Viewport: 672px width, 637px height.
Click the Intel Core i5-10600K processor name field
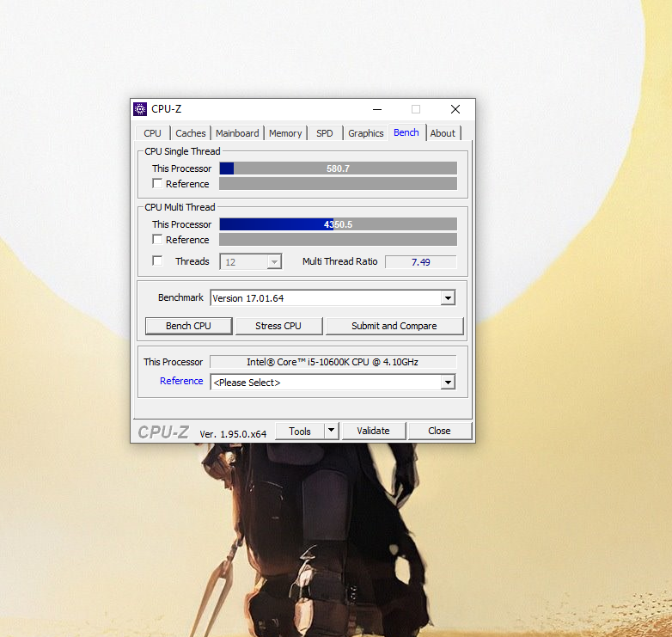click(333, 362)
